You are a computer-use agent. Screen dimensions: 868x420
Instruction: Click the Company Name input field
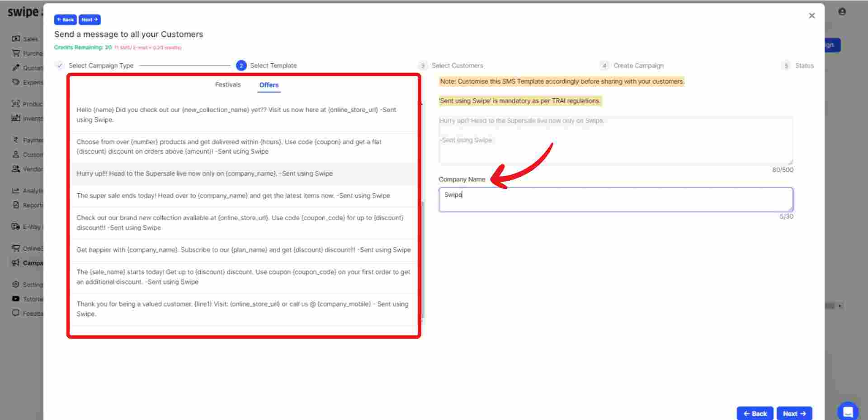(x=616, y=200)
